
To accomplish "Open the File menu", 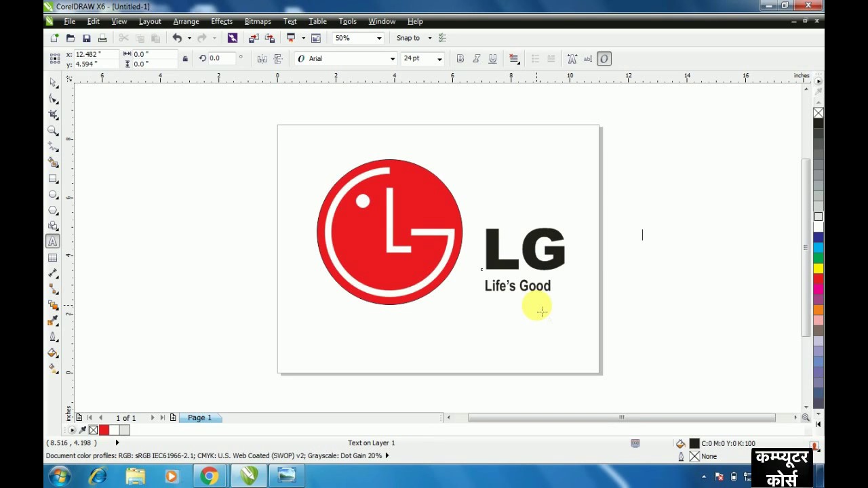I will pos(69,21).
